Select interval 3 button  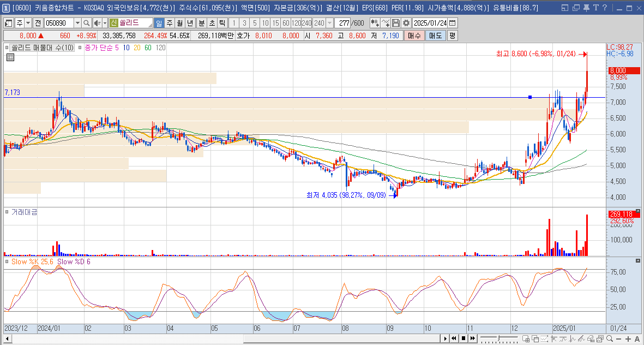coord(244,23)
